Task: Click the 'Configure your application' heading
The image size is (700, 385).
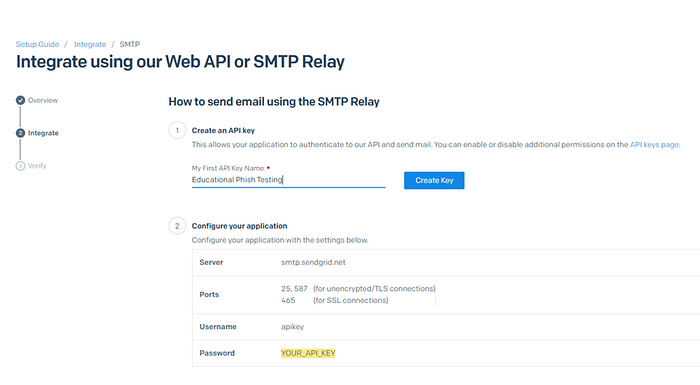Action: pos(239,226)
